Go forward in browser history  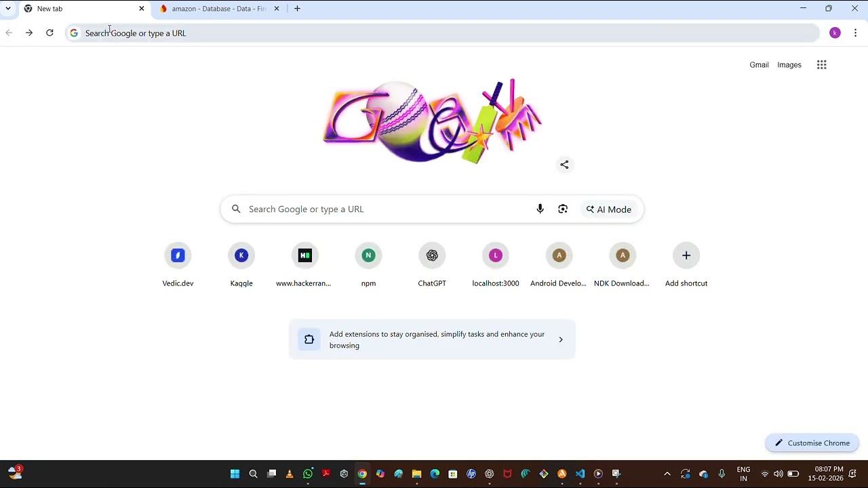(29, 33)
